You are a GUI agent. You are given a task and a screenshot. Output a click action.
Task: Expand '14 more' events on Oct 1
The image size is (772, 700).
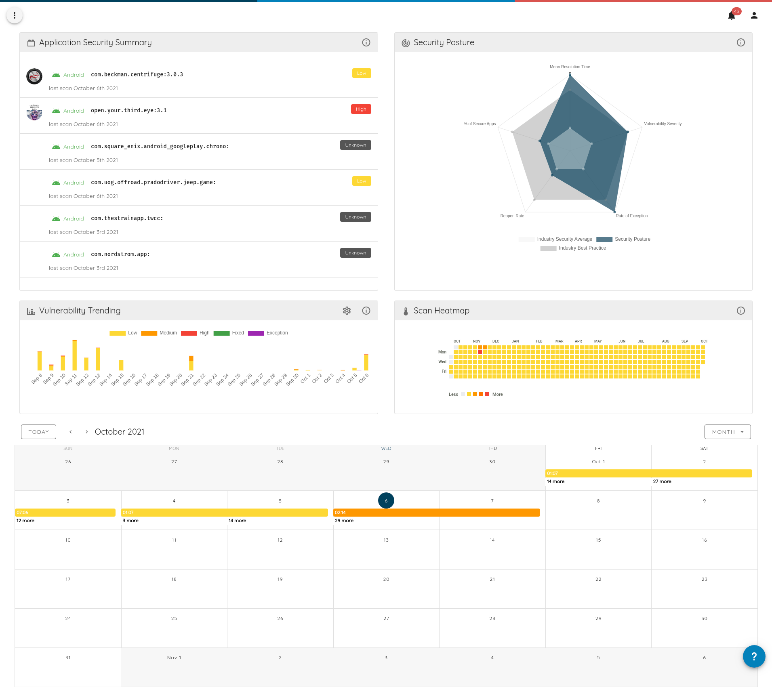tap(555, 481)
